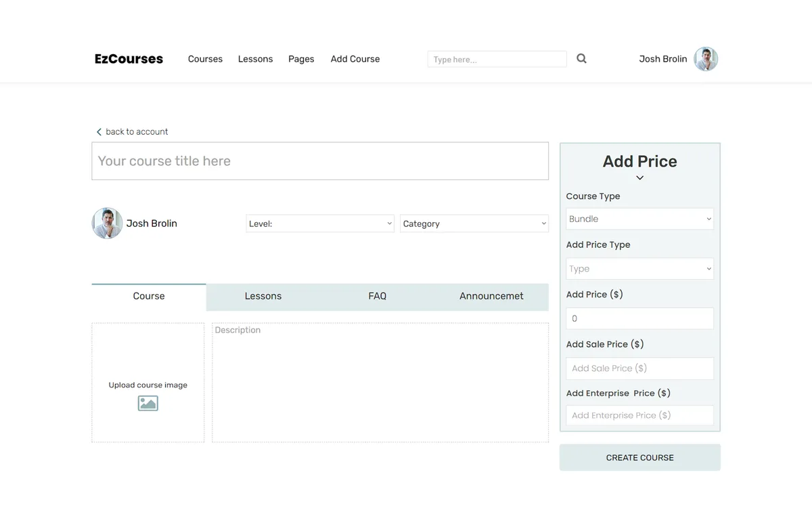This screenshot has height=508, width=812.
Task: Click the search magnifier icon
Action: pyautogui.click(x=581, y=59)
